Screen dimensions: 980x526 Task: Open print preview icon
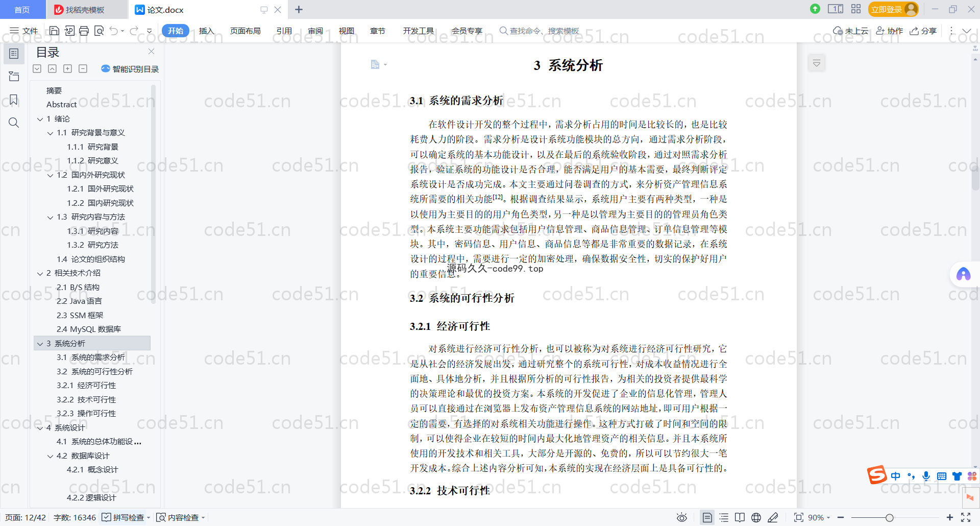coord(99,31)
